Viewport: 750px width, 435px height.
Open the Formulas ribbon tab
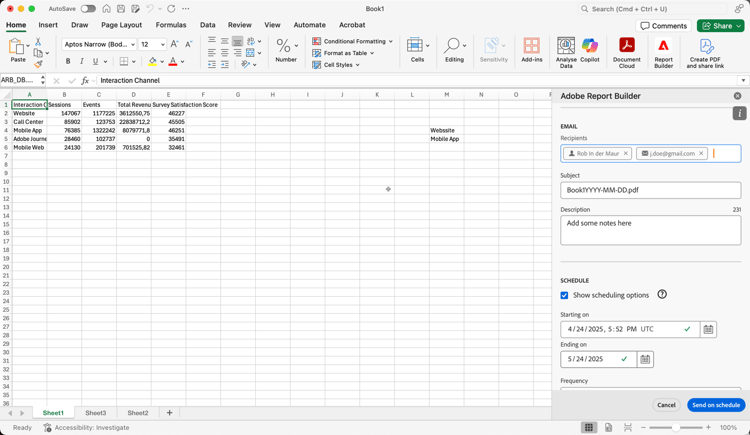171,25
